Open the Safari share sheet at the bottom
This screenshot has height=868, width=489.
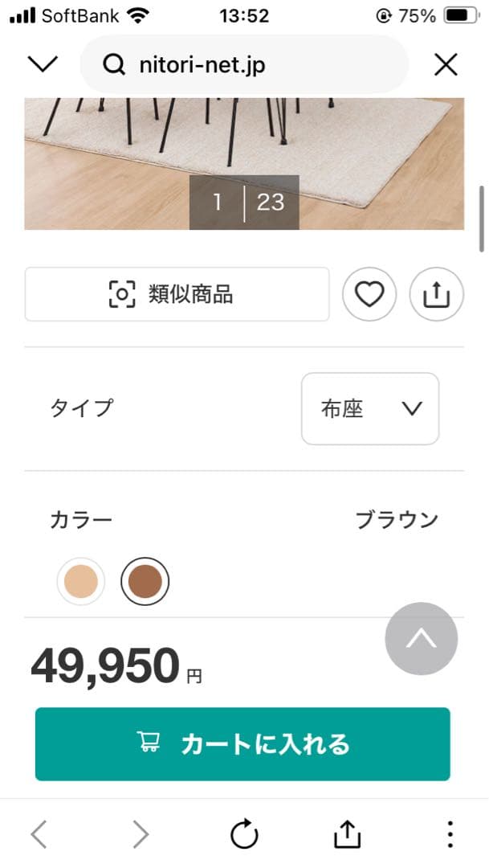(x=345, y=834)
